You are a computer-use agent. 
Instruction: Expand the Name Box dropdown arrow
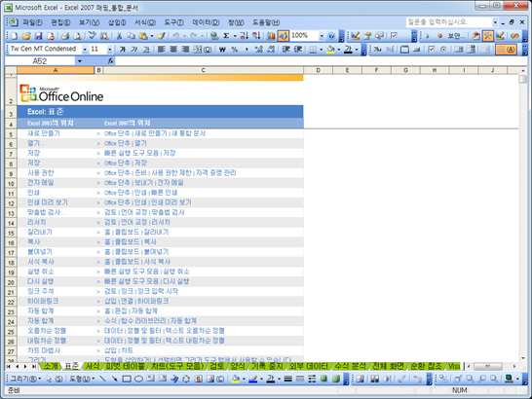pyautogui.click(x=80, y=61)
